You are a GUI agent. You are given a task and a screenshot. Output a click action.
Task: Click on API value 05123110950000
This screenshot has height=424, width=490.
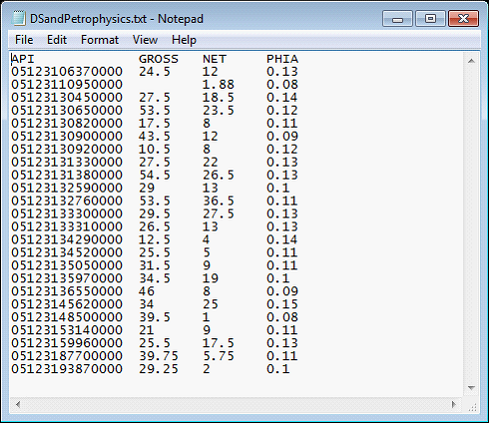[67, 84]
